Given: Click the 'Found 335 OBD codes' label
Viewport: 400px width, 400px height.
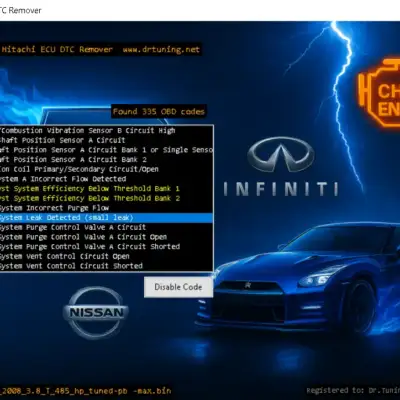Looking at the screenshot, I should point(159,112).
